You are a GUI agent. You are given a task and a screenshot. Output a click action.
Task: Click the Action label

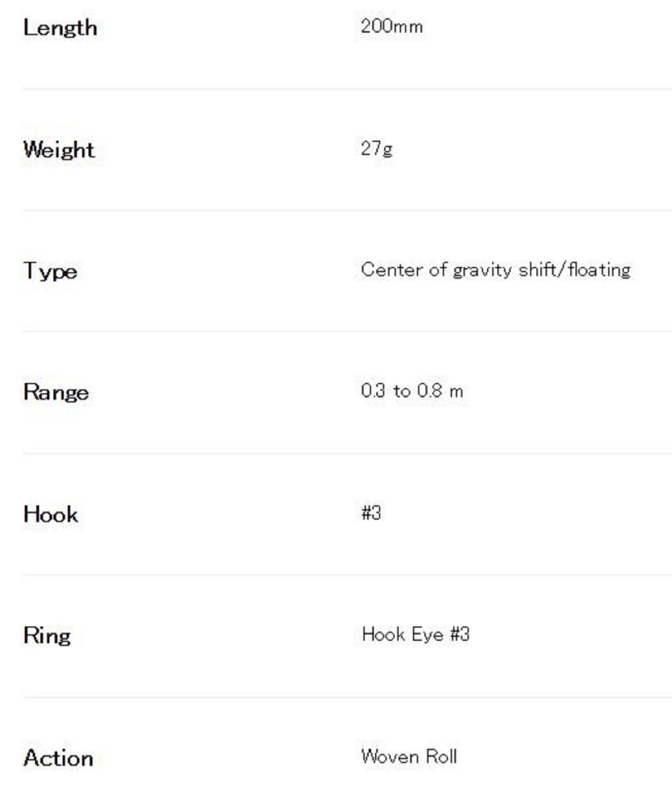(x=59, y=758)
